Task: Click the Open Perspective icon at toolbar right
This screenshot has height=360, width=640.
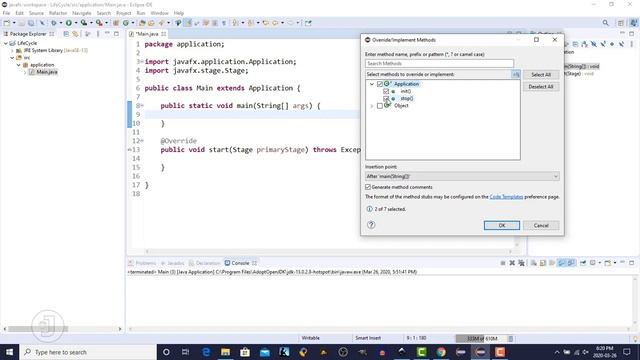Action: [x=620, y=23]
